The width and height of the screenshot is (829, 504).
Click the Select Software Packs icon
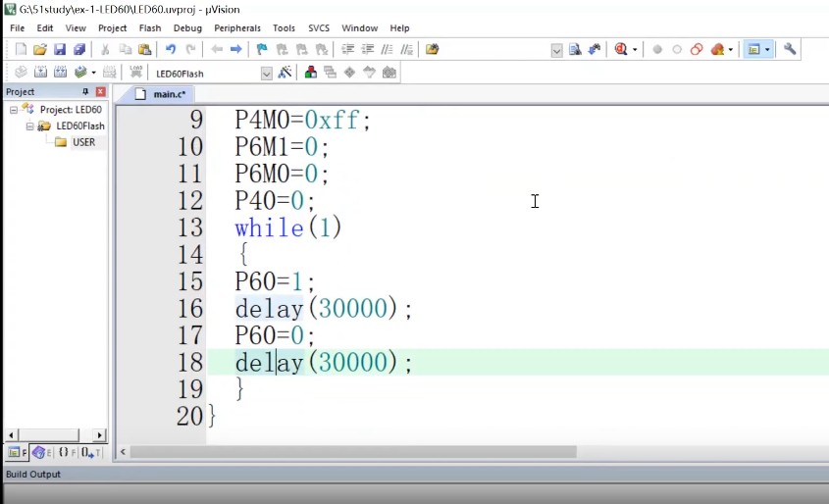(x=369, y=72)
